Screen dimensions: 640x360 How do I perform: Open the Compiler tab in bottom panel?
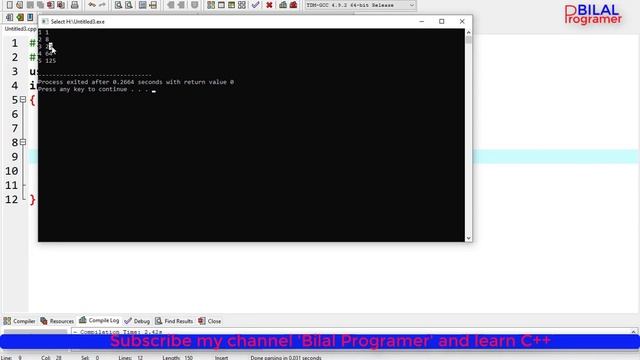coord(20,321)
